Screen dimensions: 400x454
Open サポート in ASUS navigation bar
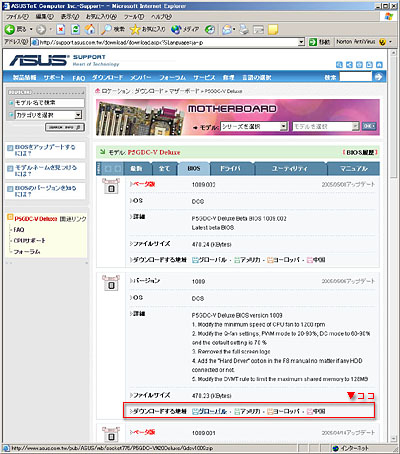(x=54, y=77)
